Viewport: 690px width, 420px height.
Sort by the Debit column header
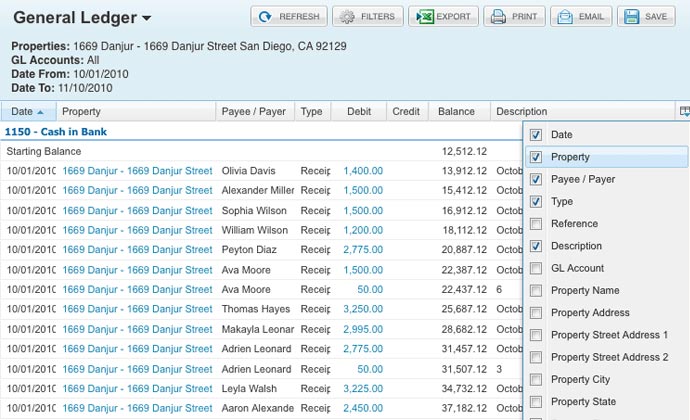pyautogui.click(x=359, y=111)
